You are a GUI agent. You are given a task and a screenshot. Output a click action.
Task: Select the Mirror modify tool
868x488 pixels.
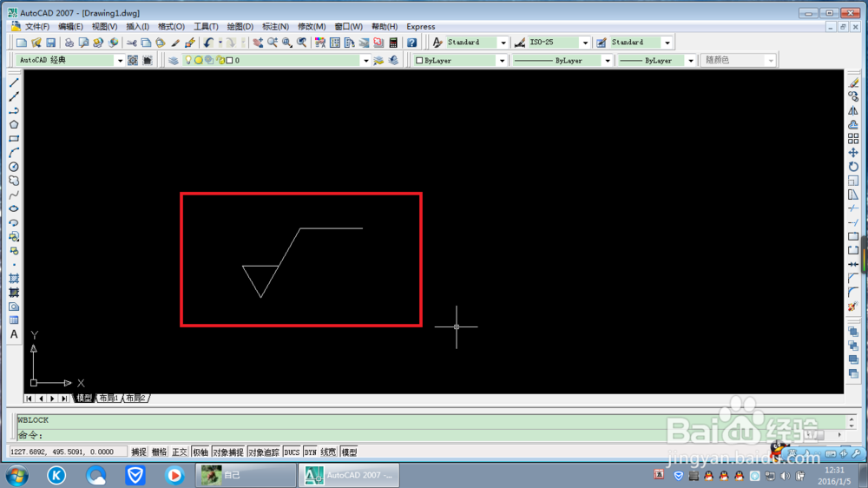point(853,111)
